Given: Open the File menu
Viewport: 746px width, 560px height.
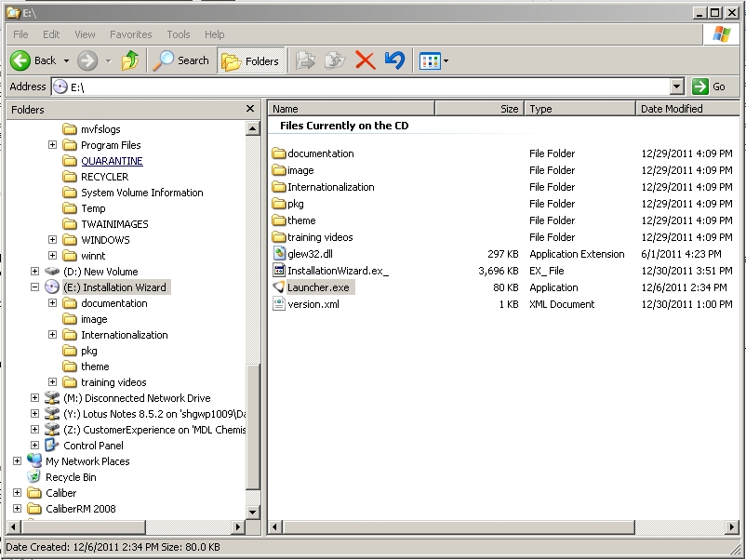Looking at the screenshot, I should pyautogui.click(x=20, y=34).
